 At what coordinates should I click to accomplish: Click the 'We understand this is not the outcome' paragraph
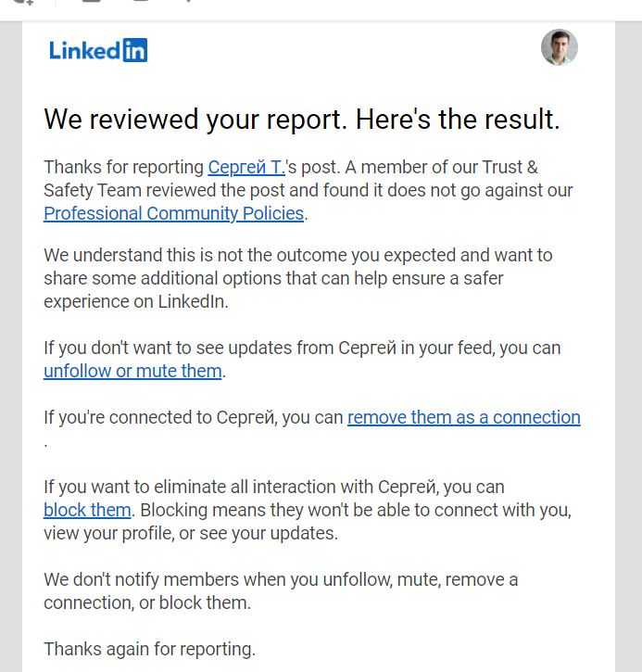pyautogui.click(x=298, y=278)
